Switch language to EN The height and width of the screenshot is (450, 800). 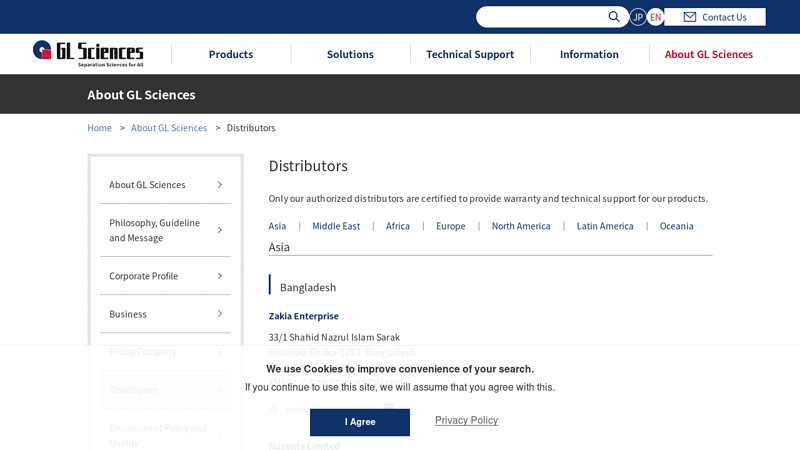point(656,17)
